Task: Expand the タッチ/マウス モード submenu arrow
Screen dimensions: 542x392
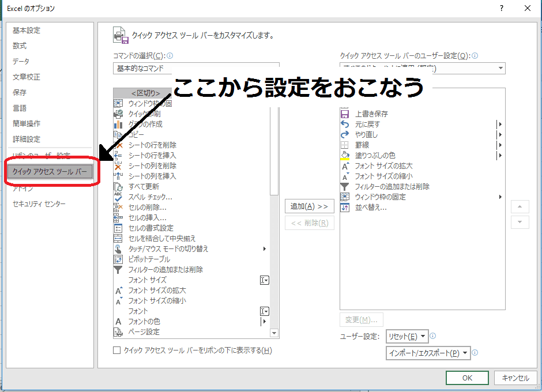Action: (265, 249)
